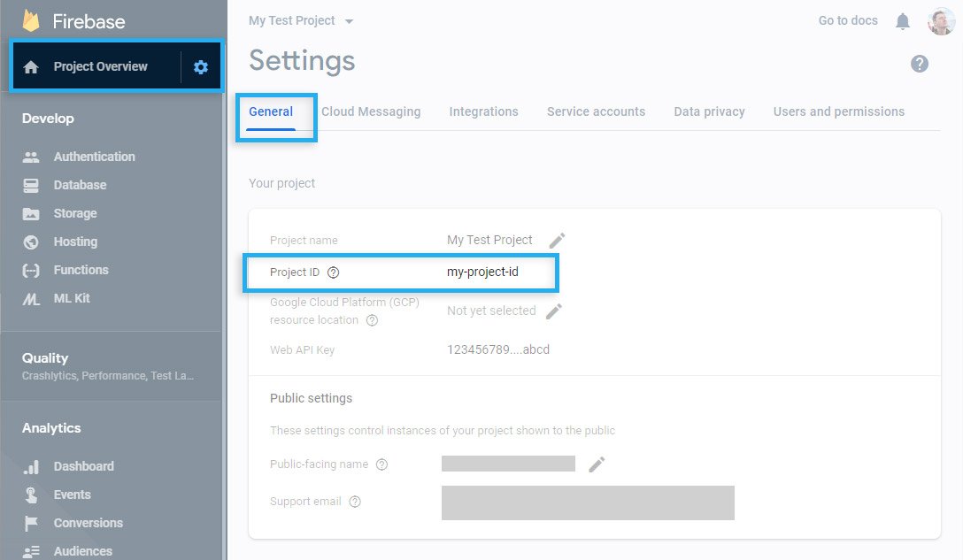Click the Support email field
Image resolution: width=963 pixels, height=560 pixels.
pos(588,502)
